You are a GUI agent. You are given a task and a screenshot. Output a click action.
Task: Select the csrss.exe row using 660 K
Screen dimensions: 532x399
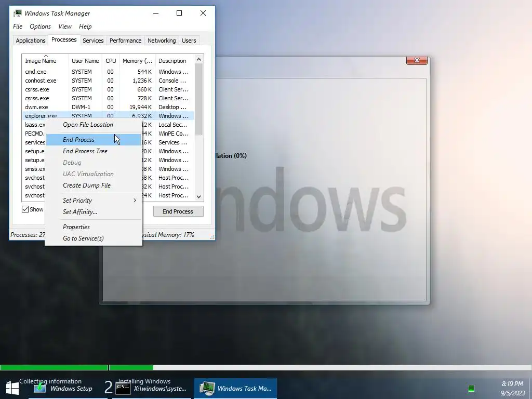[x=108, y=89]
